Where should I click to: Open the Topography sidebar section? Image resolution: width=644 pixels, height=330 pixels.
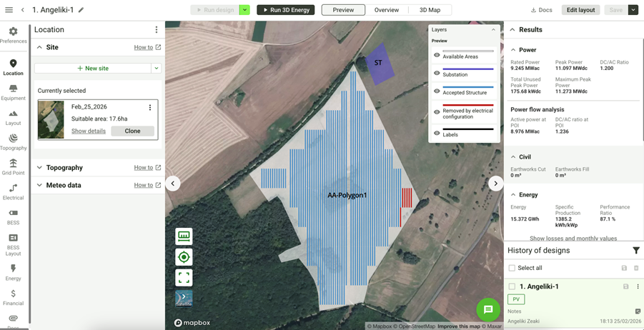tap(13, 141)
